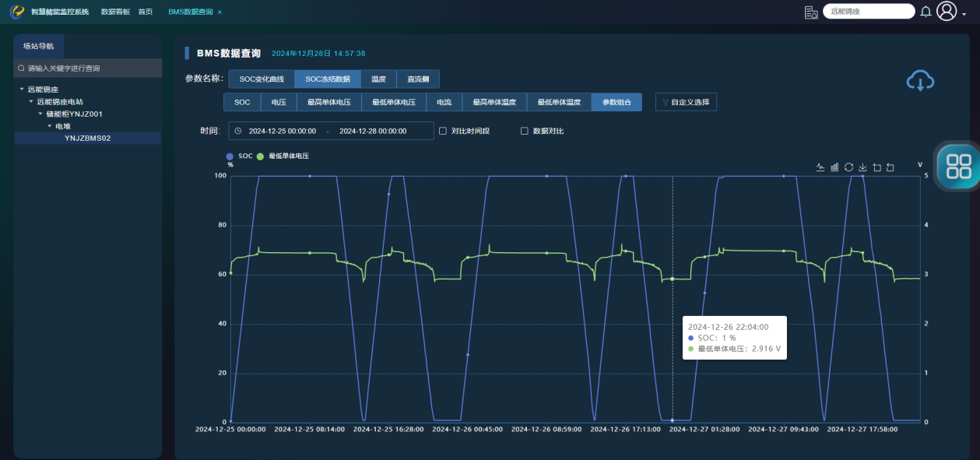This screenshot has width=980, height=460.
Task: Save chart as image icon
Action: tap(862, 167)
